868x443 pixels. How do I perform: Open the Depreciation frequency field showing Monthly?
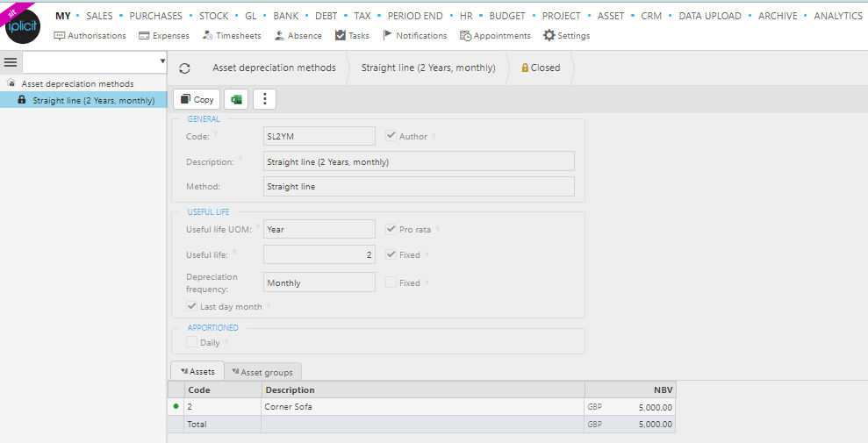[319, 282]
